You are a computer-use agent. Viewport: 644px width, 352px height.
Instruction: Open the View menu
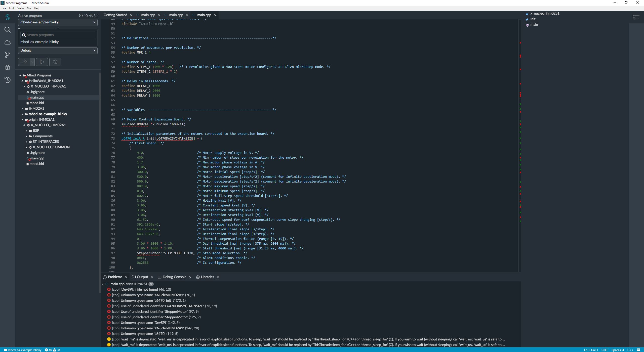pos(20,8)
